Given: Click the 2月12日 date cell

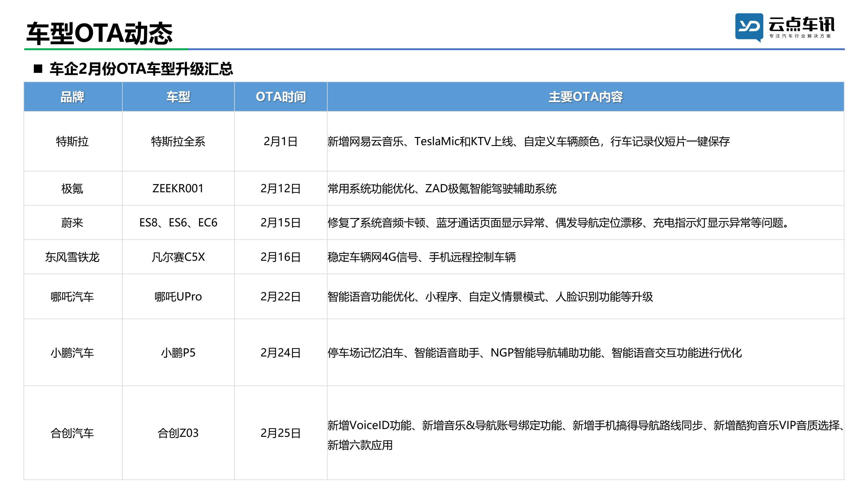Looking at the screenshot, I should (281, 188).
